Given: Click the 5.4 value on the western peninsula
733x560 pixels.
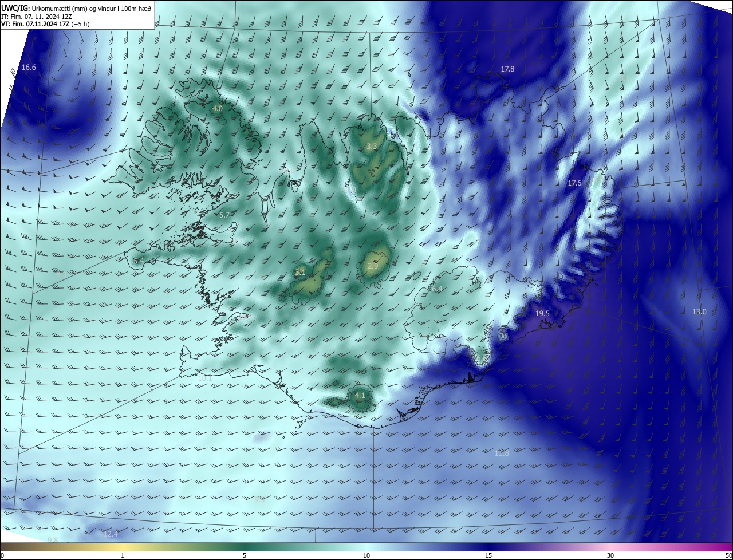Looking at the screenshot, I should coord(139,261).
